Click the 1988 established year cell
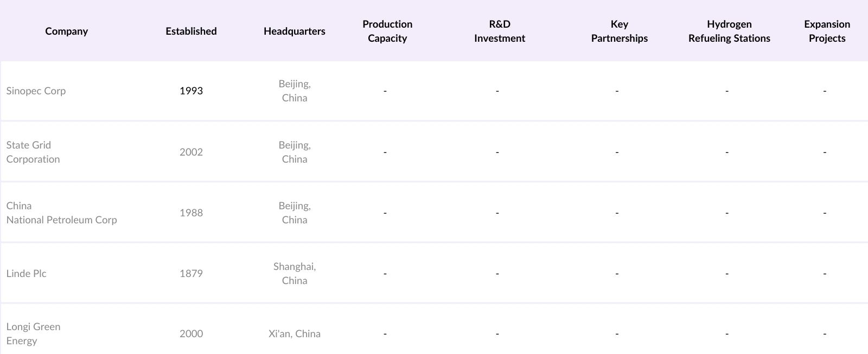868x354 pixels. click(191, 213)
